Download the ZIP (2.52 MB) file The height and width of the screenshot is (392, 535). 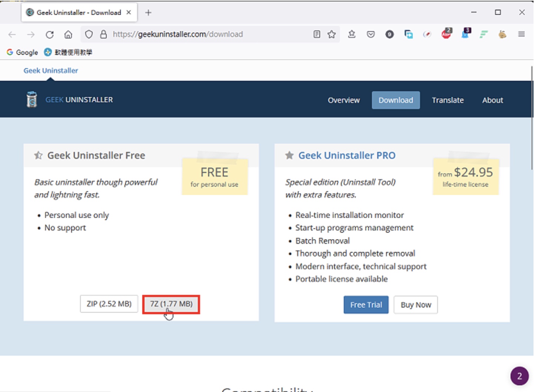(109, 304)
